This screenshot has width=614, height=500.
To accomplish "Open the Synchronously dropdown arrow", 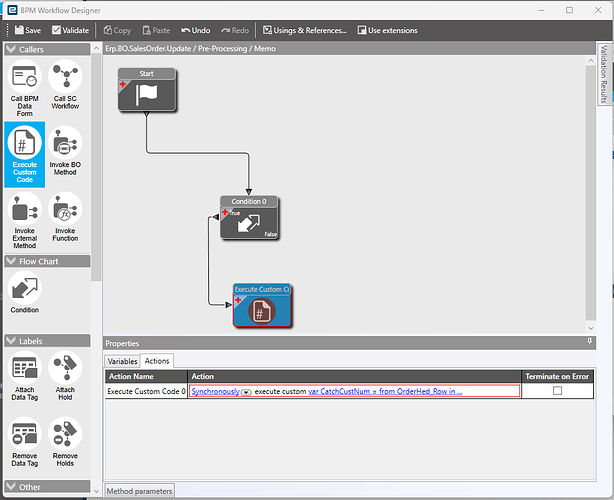I will [x=246, y=392].
